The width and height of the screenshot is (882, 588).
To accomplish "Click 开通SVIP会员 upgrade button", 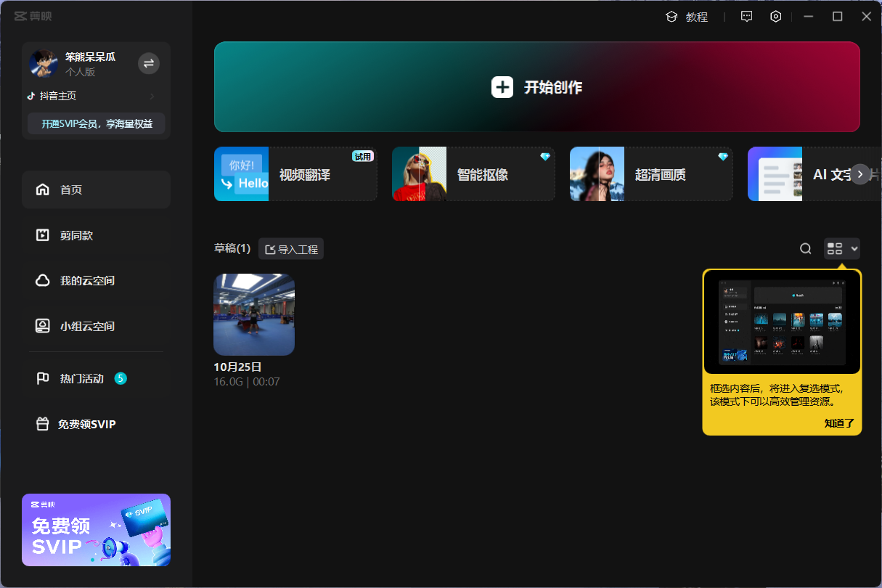I will [97, 124].
